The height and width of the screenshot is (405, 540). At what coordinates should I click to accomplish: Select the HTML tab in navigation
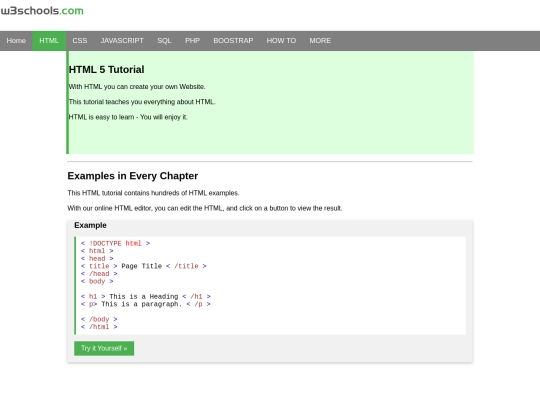click(49, 41)
